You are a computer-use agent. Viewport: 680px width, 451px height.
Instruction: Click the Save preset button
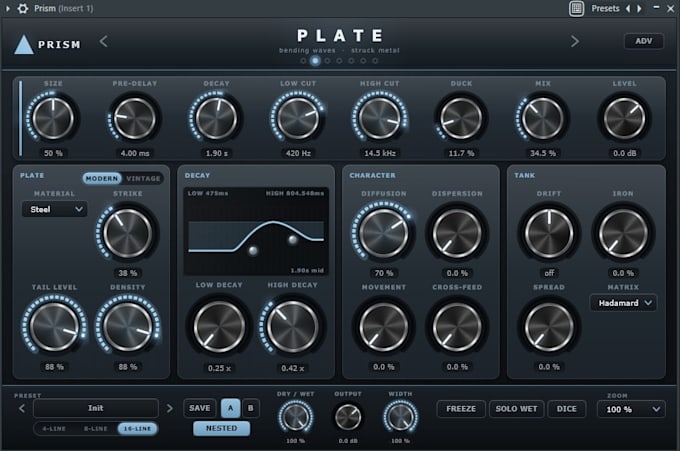coord(199,408)
